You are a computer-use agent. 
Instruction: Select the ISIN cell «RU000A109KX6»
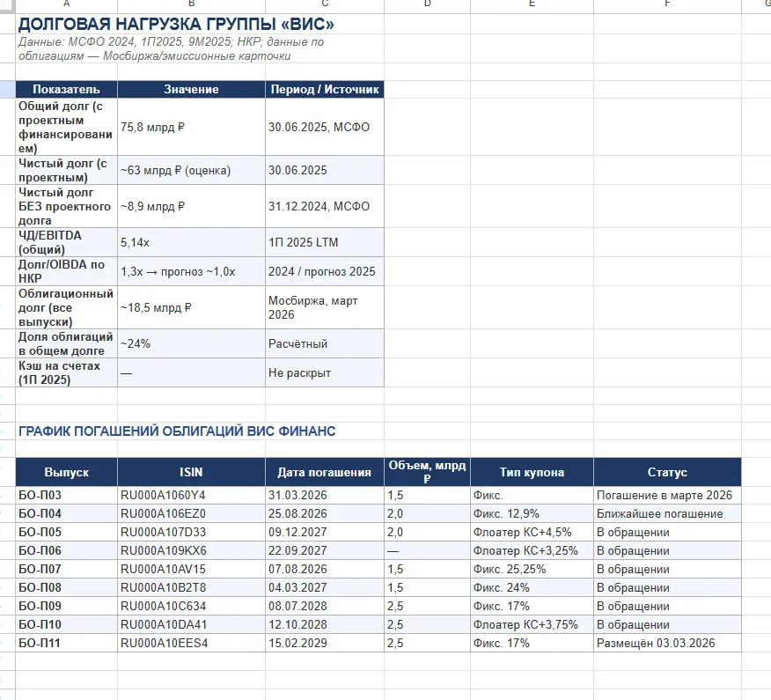tap(191, 550)
